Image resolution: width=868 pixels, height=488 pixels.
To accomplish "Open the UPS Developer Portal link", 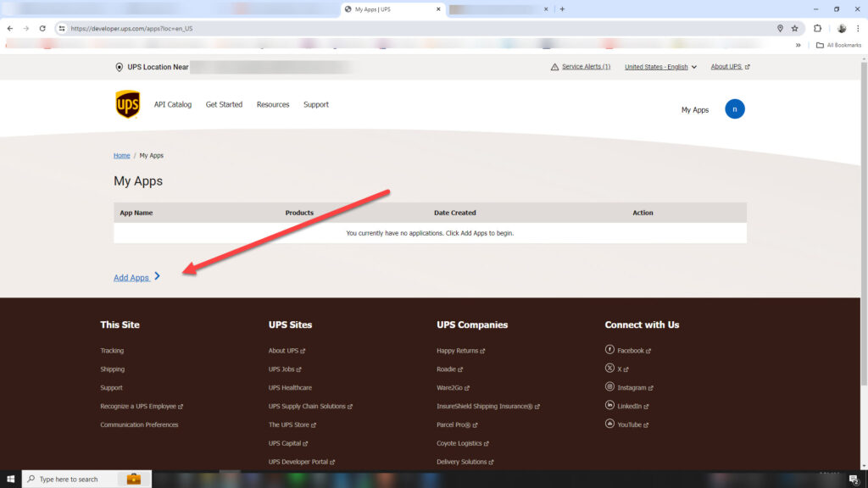I will pos(301,462).
